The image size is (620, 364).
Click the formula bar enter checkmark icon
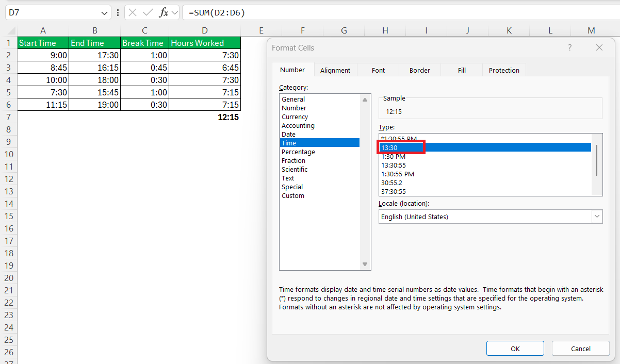(x=148, y=12)
